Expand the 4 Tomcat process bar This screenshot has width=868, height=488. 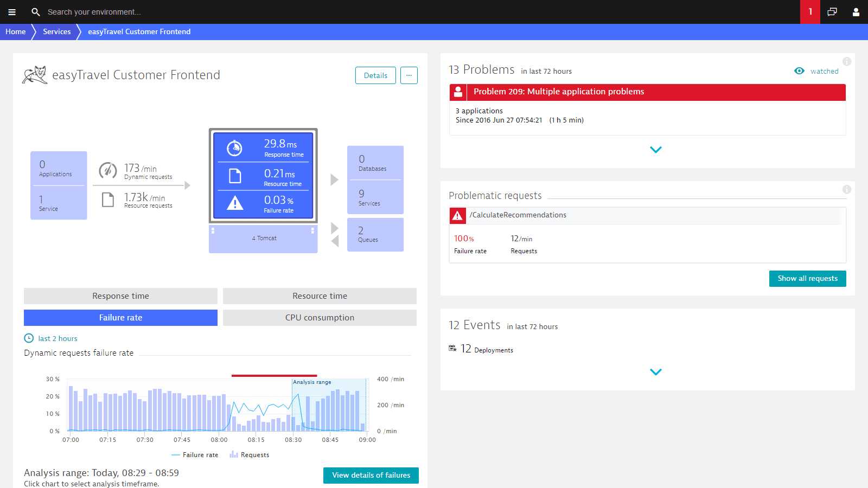[263, 239]
